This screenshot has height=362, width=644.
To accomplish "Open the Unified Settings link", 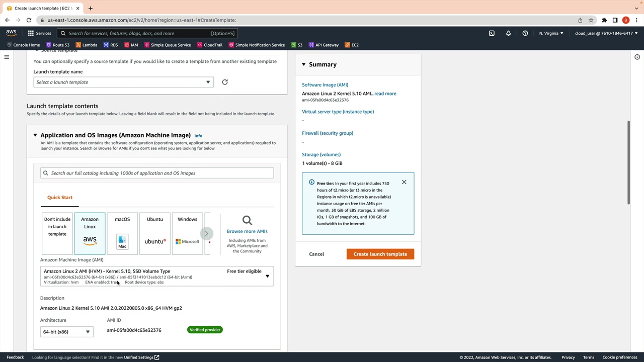I will pos(141,357).
